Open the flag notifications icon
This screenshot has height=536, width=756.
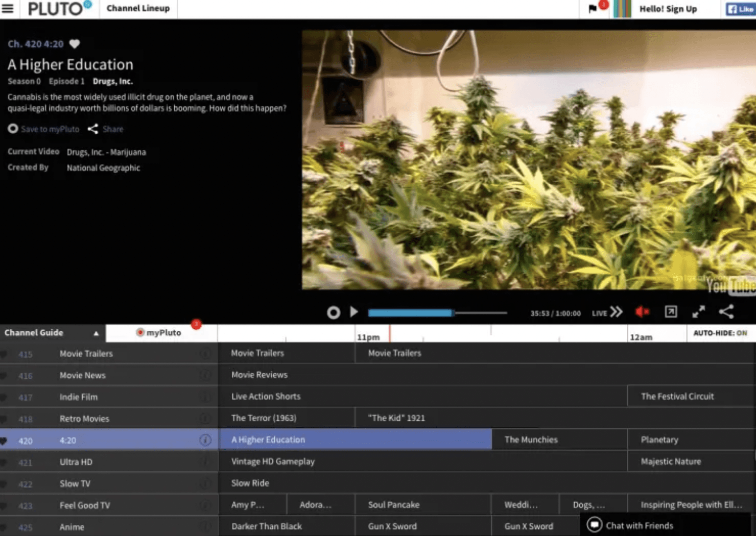pyautogui.click(x=593, y=9)
